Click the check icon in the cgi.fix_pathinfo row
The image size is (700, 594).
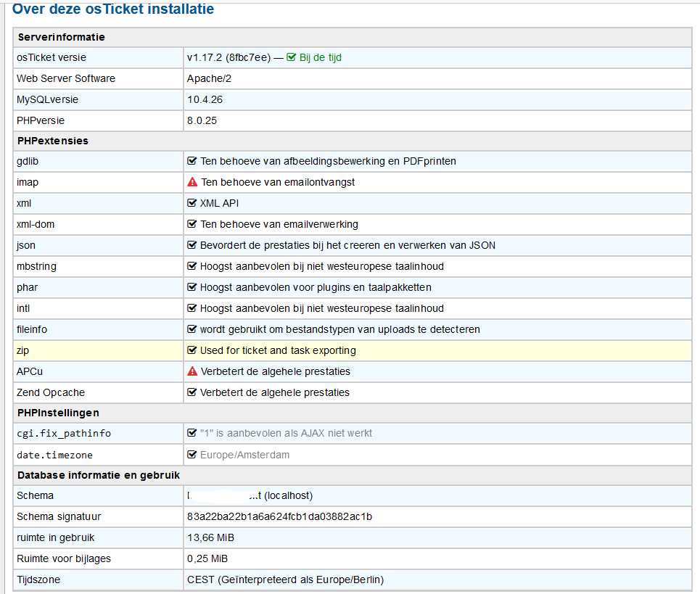click(x=192, y=433)
